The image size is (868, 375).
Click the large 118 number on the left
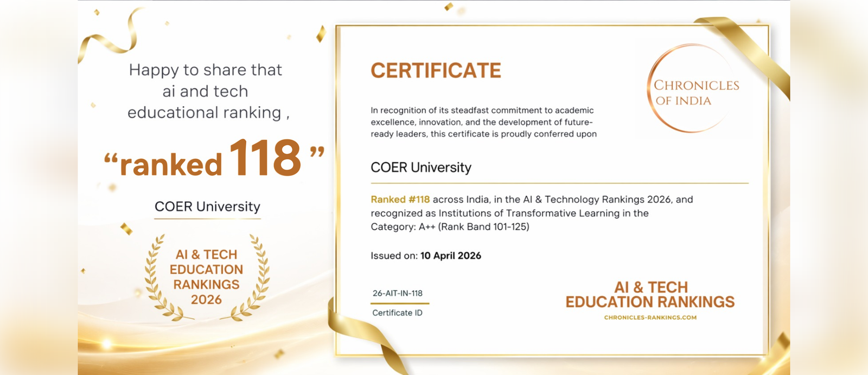coord(265,158)
